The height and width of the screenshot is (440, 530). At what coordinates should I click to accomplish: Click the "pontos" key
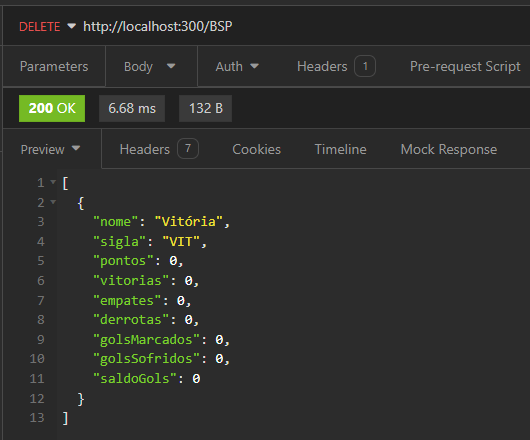(123, 261)
